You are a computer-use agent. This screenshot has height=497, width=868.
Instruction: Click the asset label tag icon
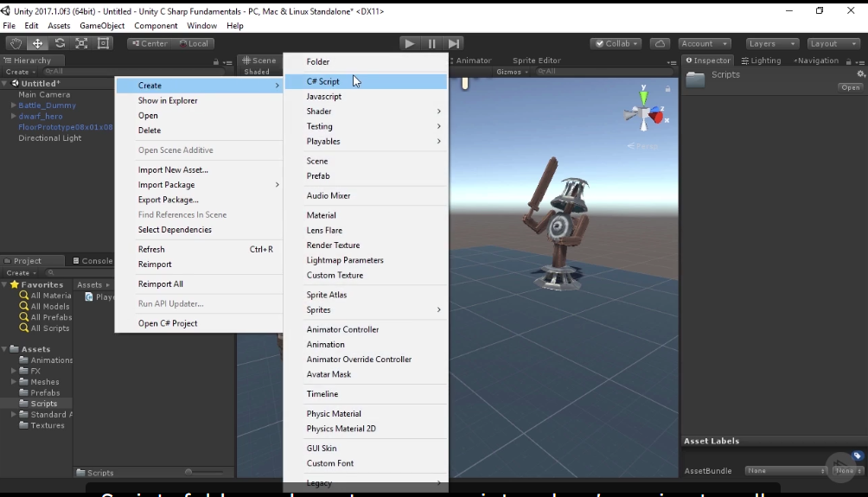click(x=857, y=456)
